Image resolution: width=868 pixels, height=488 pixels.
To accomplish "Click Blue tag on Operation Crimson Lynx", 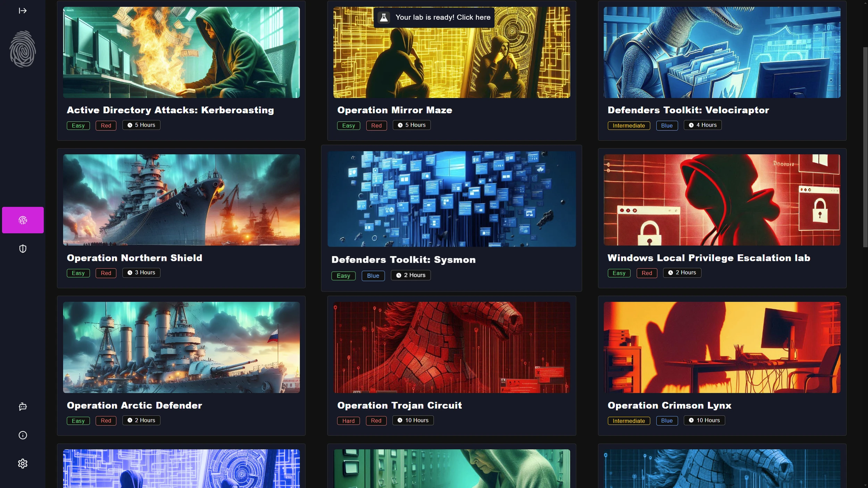I will tap(667, 420).
